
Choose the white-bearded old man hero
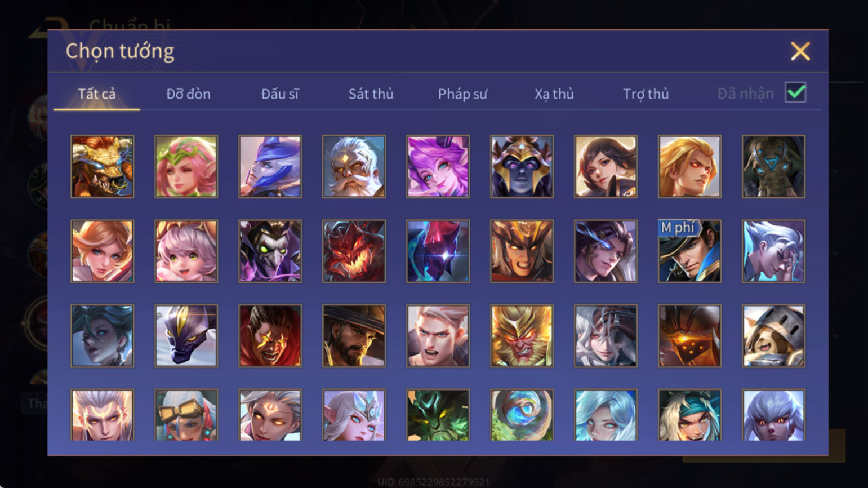(354, 166)
